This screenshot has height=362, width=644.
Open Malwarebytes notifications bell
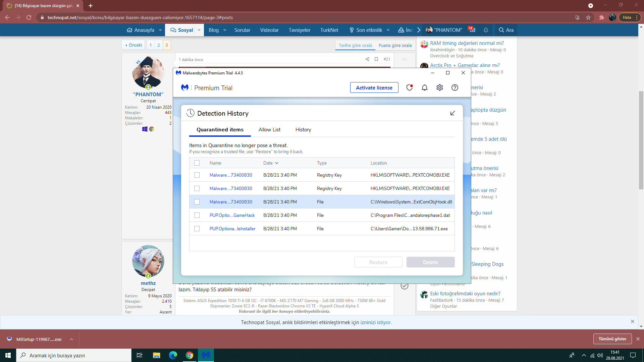(424, 87)
